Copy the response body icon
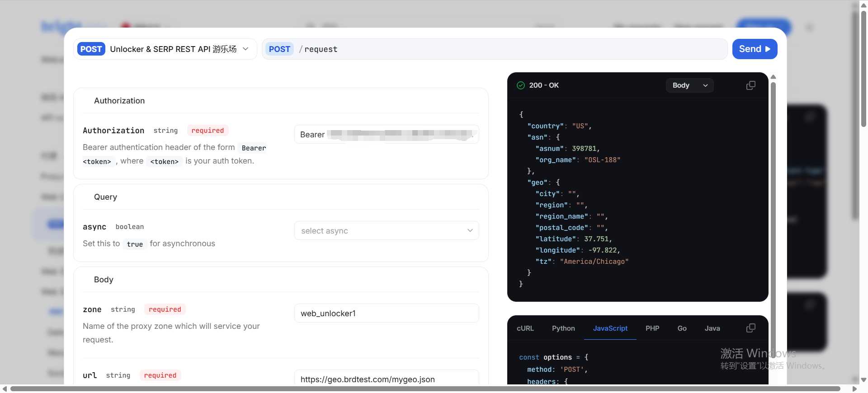This screenshot has height=393, width=868. pyautogui.click(x=750, y=85)
